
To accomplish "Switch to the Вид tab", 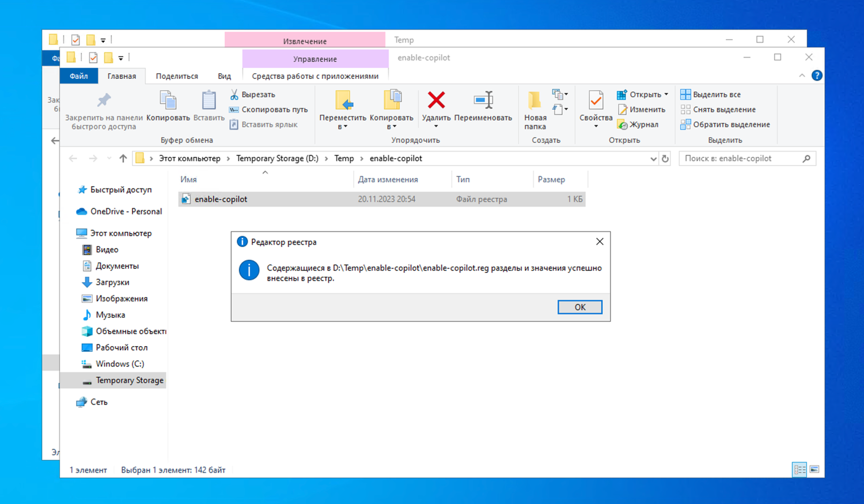I will (224, 76).
